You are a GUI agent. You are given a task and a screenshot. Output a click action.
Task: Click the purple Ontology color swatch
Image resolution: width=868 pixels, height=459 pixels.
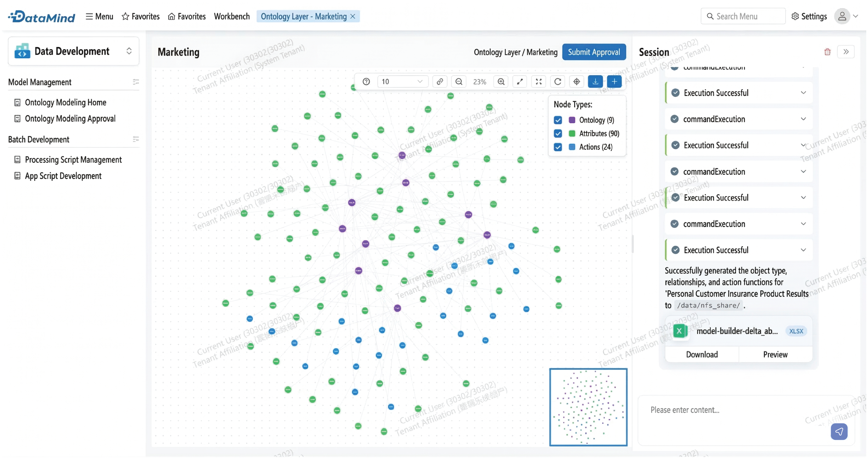[572, 120]
